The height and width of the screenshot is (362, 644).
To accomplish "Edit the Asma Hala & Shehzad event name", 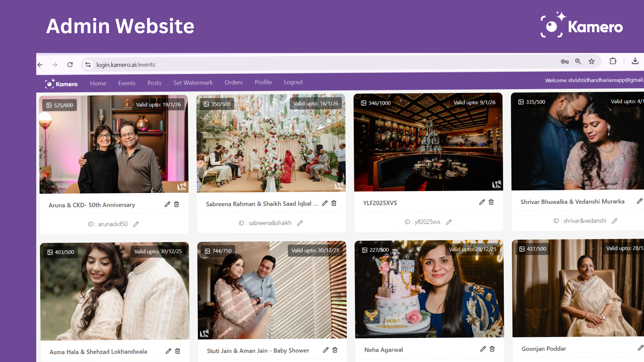I will click(168, 351).
